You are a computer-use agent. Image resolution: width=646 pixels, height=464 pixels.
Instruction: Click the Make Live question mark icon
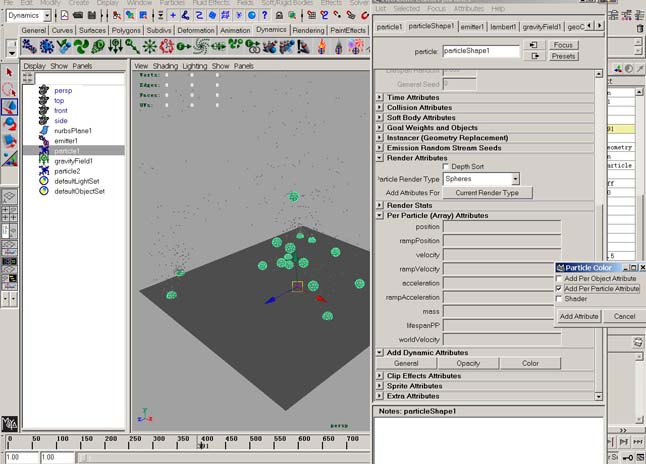pos(265,16)
